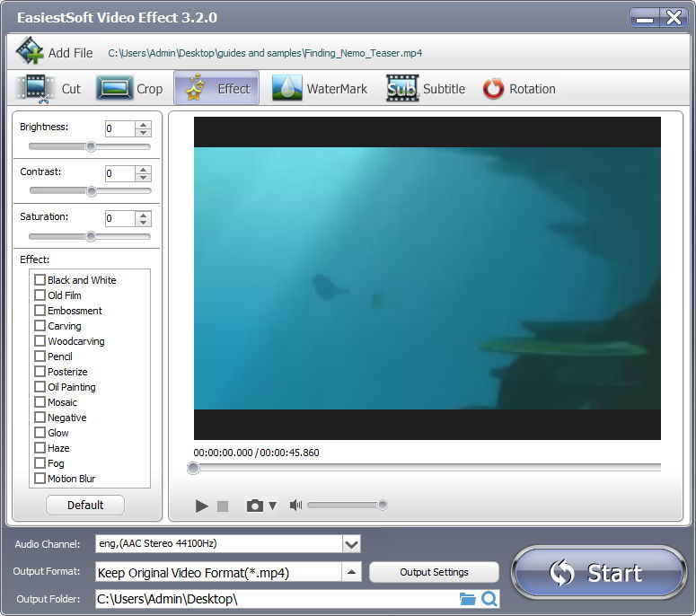Image resolution: width=696 pixels, height=616 pixels.
Task: Adjust the volume slider
Action: coord(348,505)
